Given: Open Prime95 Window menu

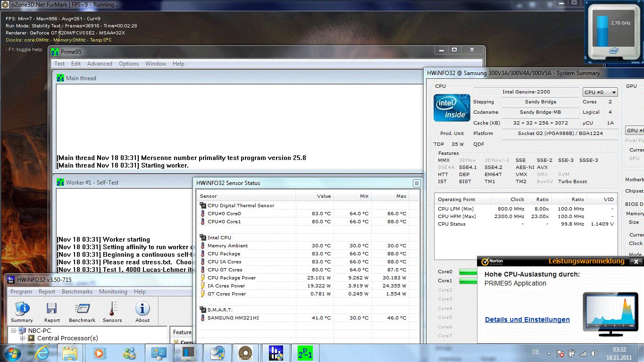Looking at the screenshot, I should pos(156,64).
